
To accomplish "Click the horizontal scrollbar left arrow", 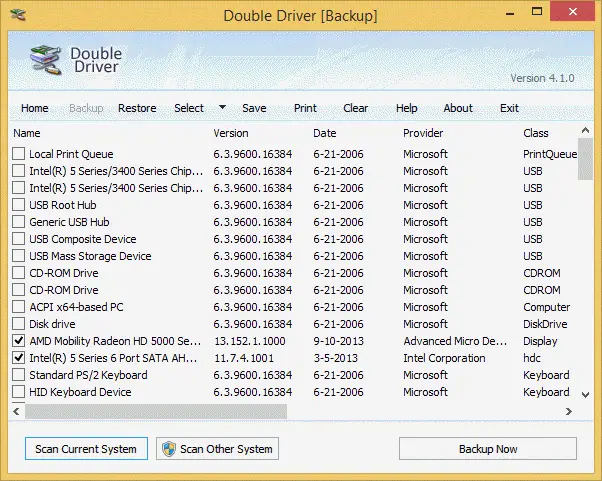I will pyautogui.click(x=16, y=412).
